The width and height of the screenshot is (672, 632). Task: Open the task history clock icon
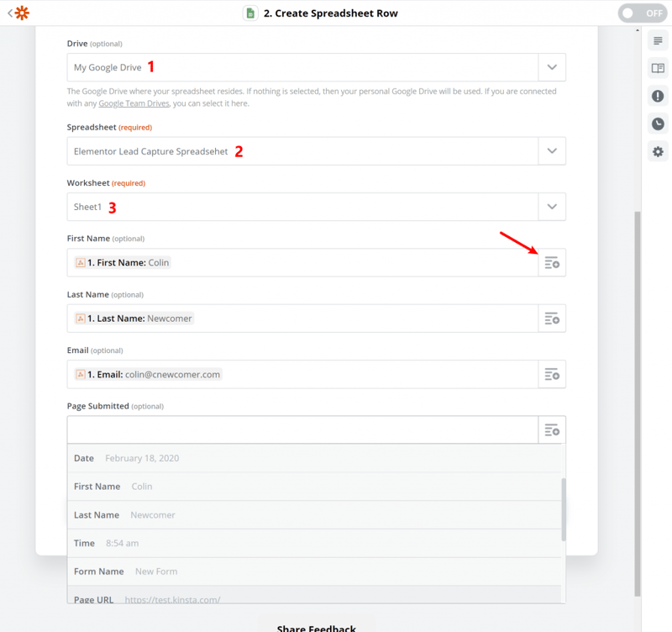[658, 124]
